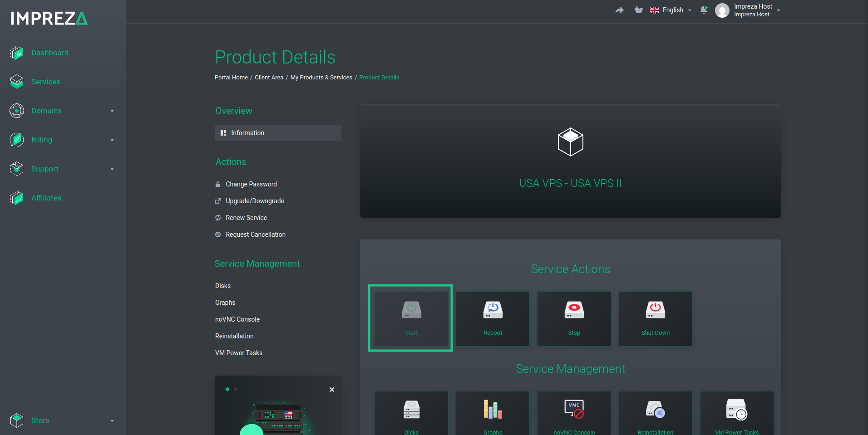The height and width of the screenshot is (435, 868).
Task: Go to Client Area breadcrumb
Action: coord(269,78)
